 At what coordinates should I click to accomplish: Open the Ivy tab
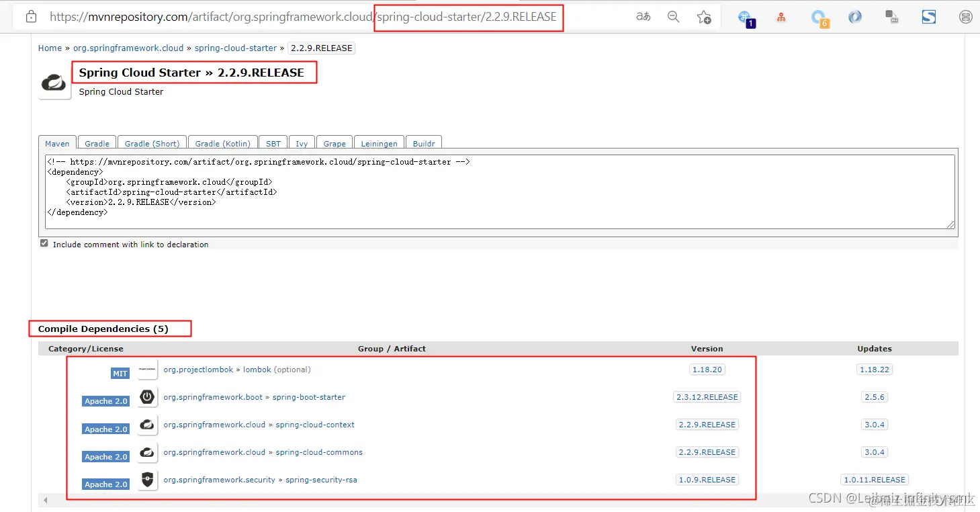(302, 143)
